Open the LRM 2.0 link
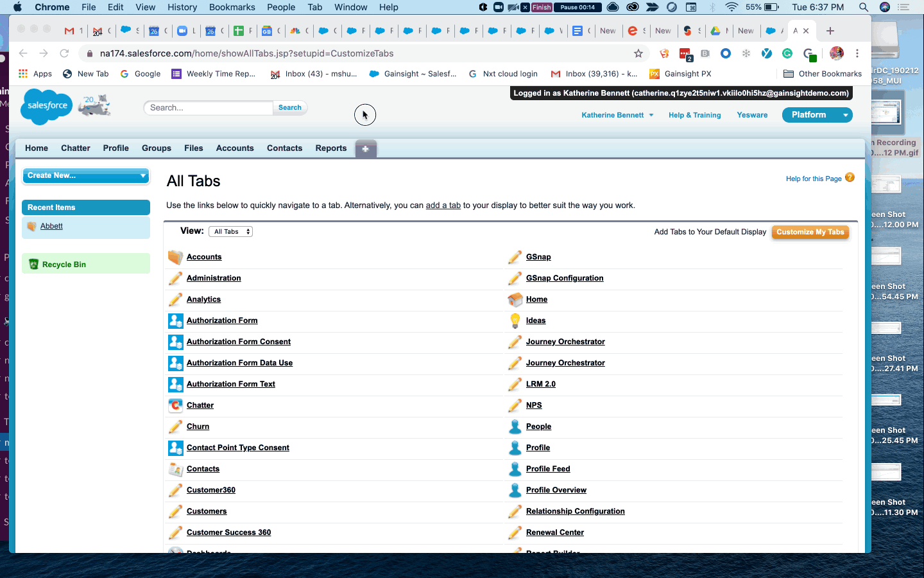 click(541, 384)
